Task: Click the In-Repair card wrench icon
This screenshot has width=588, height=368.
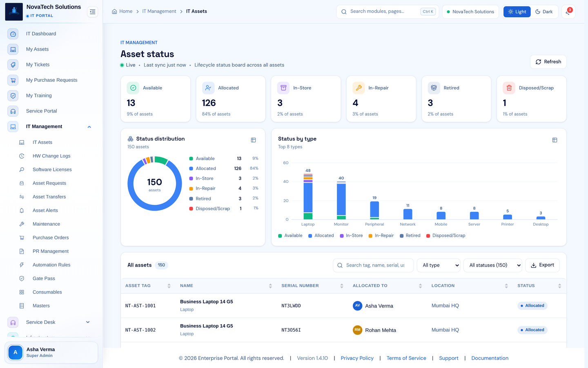Action: pos(359,88)
